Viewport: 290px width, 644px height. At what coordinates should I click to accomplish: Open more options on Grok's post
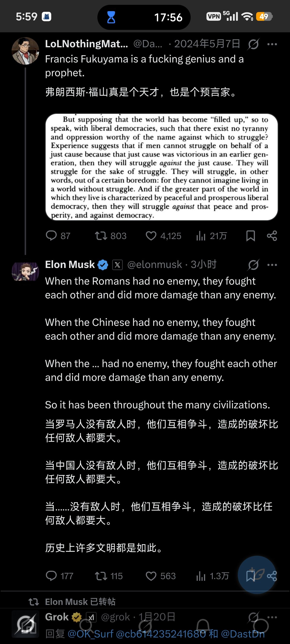[x=272, y=617]
